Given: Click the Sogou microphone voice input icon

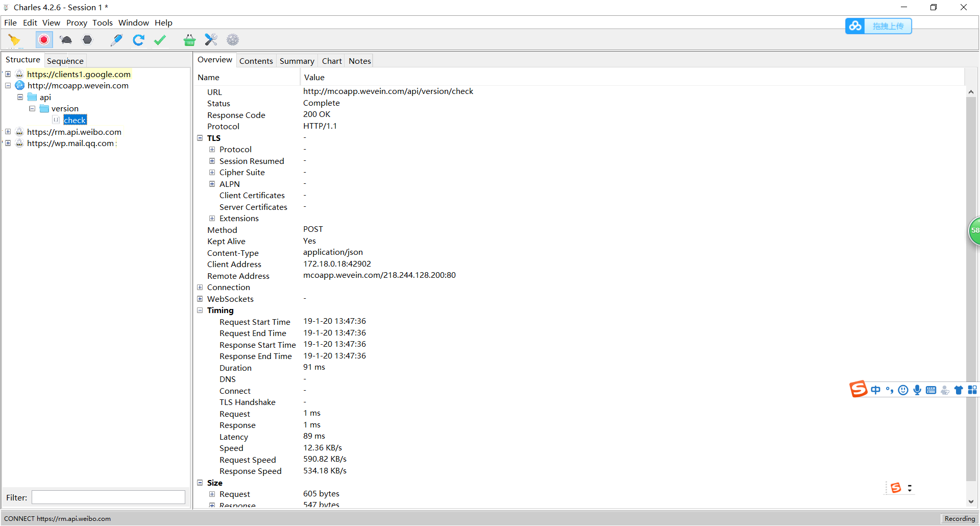Looking at the screenshot, I should coord(917,390).
